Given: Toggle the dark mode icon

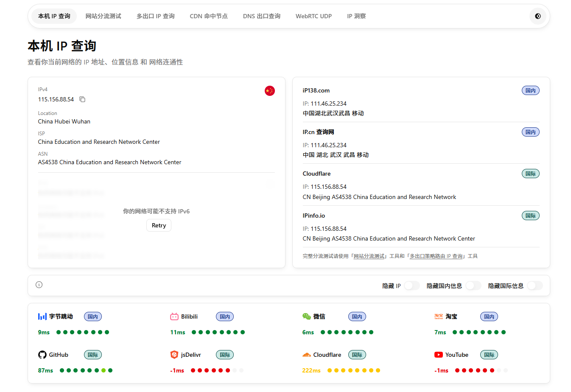Looking at the screenshot, I should click(x=537, y=16).
